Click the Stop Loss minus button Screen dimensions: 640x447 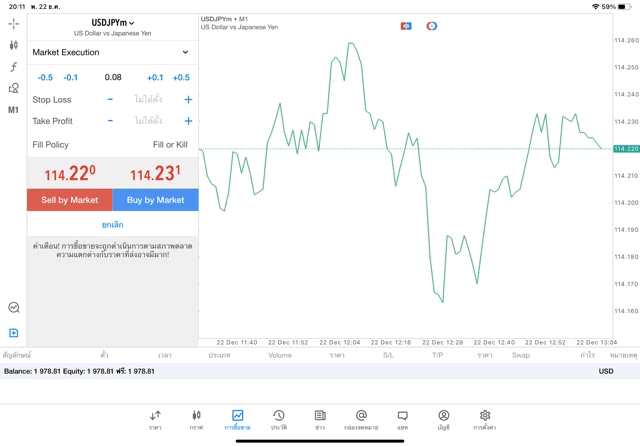click(110, 99)
